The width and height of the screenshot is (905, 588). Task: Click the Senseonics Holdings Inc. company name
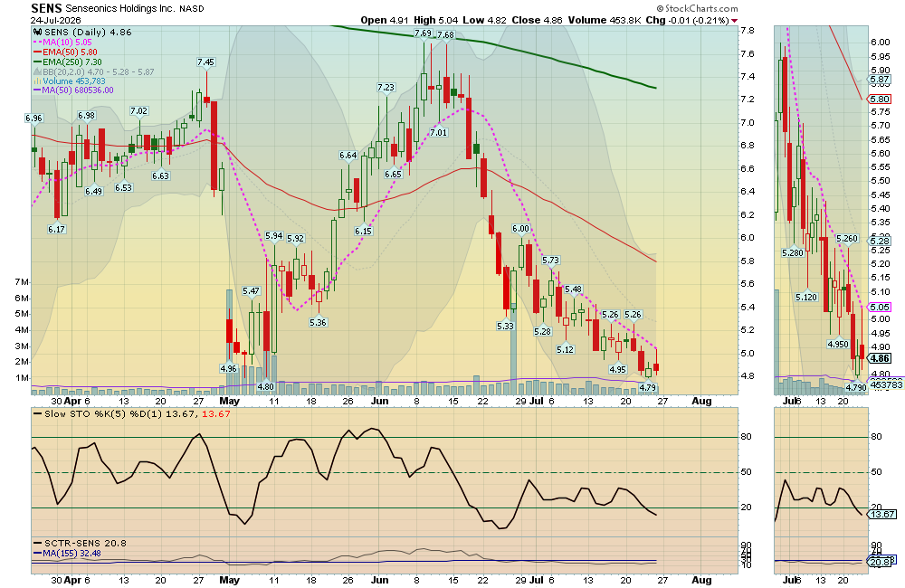click(x=120, y=9)
